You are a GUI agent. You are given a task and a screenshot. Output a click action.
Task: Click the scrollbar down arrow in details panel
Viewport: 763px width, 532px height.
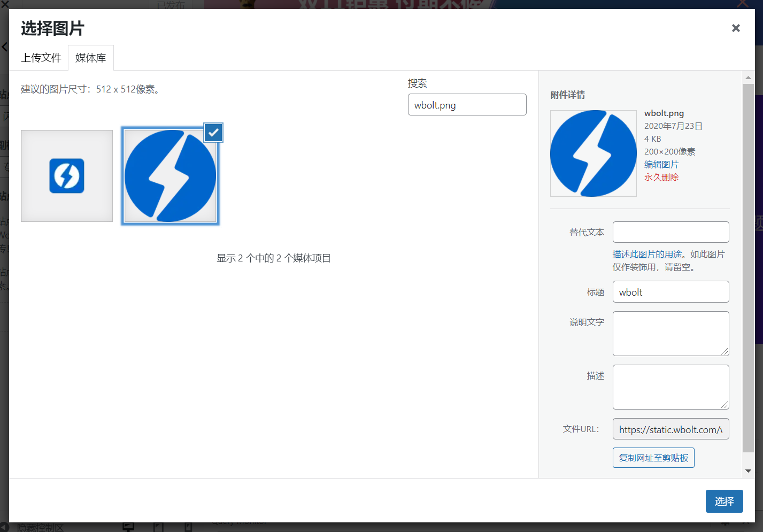point(748,471)
